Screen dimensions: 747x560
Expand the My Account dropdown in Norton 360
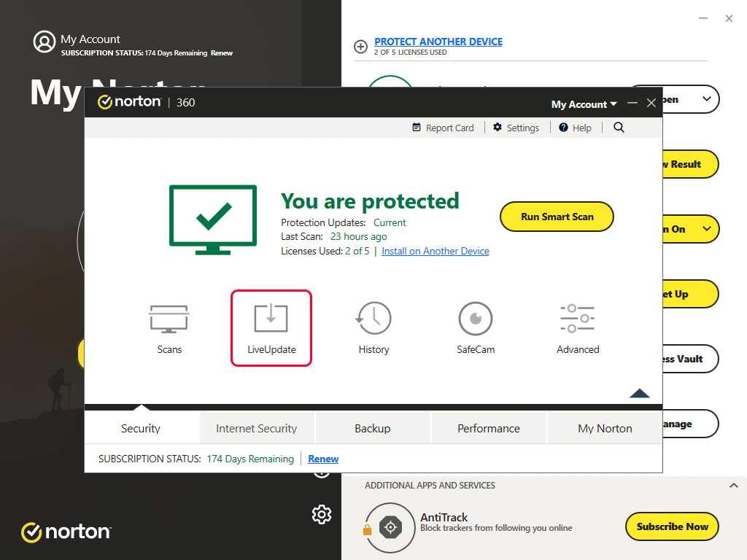point(584,104)
